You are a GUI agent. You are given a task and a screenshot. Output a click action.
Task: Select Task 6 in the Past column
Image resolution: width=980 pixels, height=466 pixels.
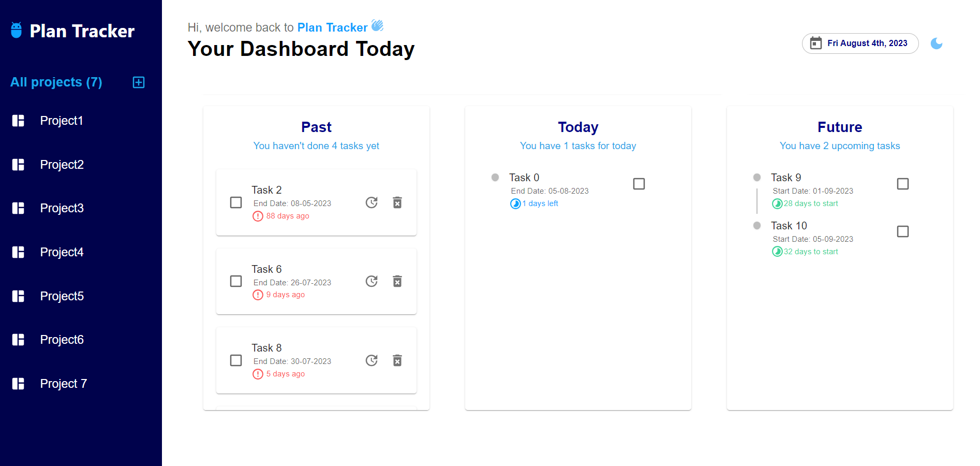click(x=236, y=281)
